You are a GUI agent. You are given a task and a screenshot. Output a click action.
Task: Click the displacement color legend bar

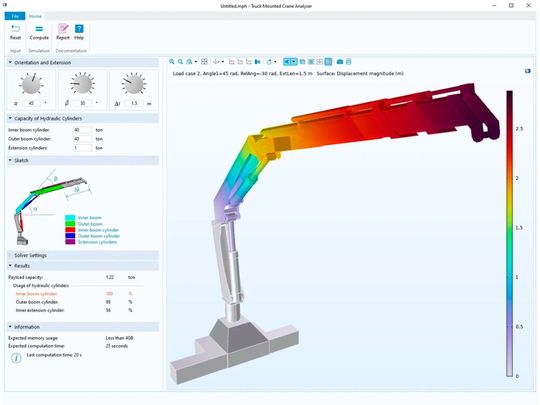click(509, 233)
